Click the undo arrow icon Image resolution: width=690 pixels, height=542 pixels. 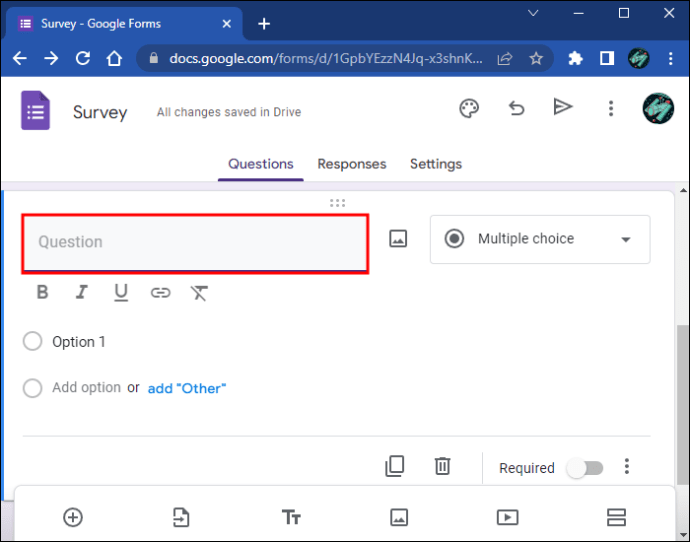(x=516, y=109)
